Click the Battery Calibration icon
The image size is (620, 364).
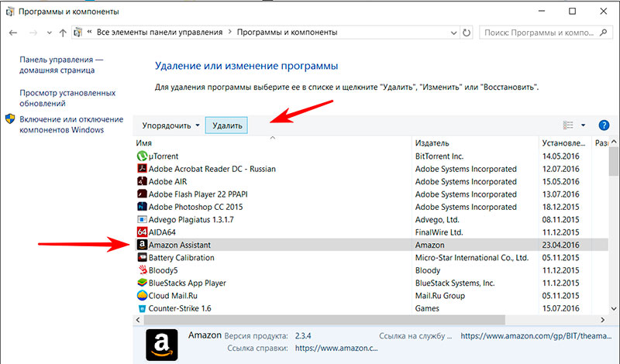tap(142, 257)
